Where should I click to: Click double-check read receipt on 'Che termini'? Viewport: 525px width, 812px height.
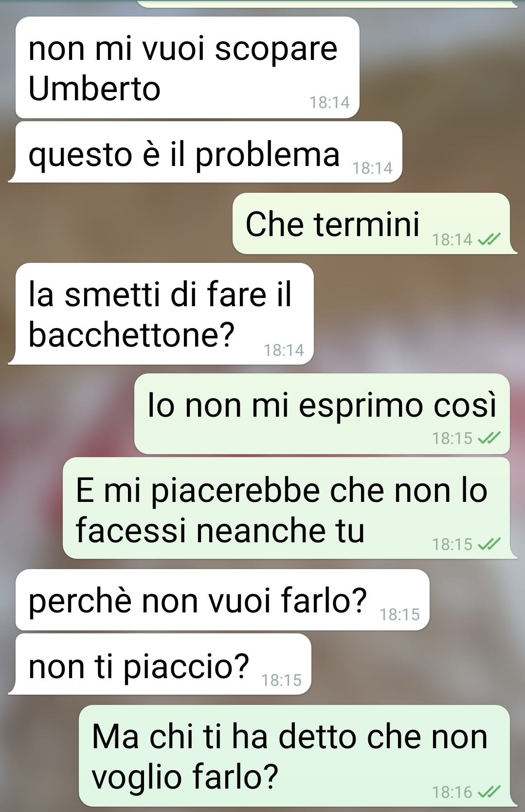coord(489,240)
